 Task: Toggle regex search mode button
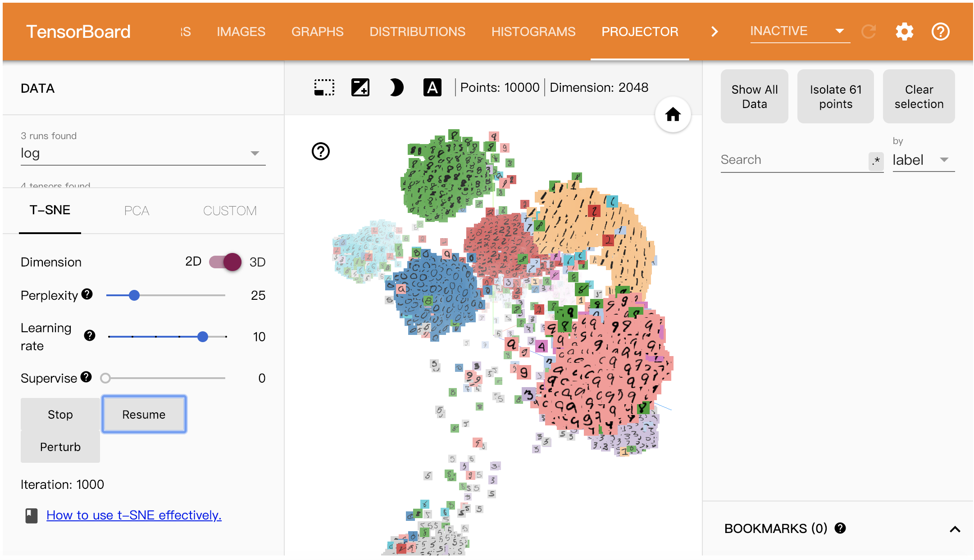coord(876,160)
